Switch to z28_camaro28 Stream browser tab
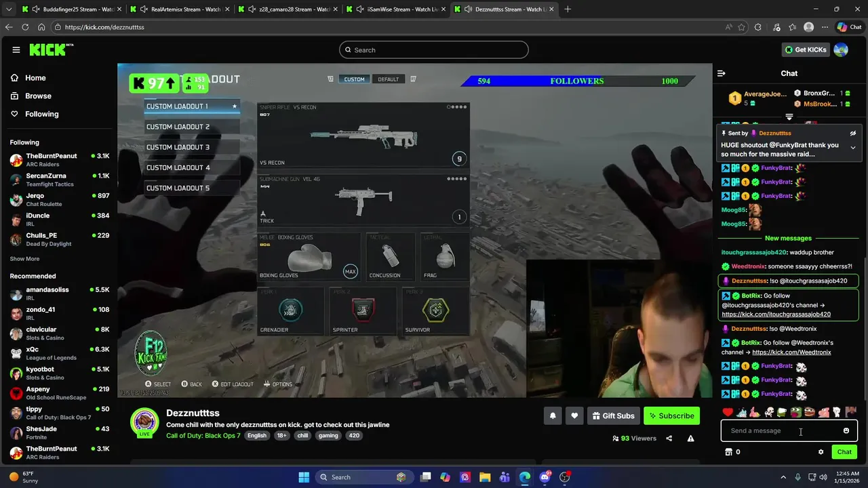868x488 pixels. pos(288,9)
